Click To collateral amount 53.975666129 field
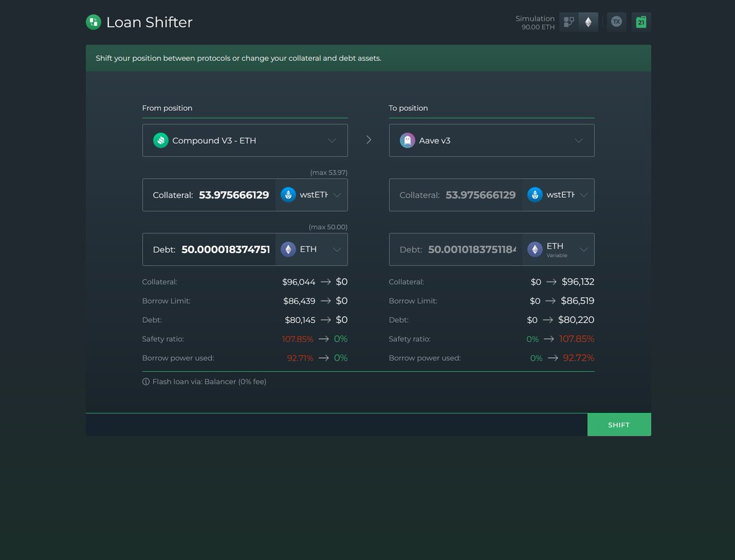Image resolution: width=735 pixels, height=560 pixels. pyautogui.click(x=481, y=195)
